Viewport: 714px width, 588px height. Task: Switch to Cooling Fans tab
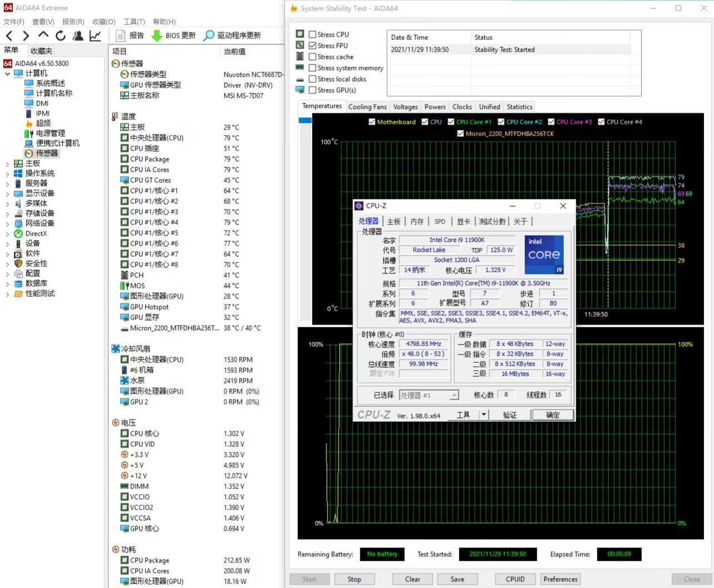367,107
